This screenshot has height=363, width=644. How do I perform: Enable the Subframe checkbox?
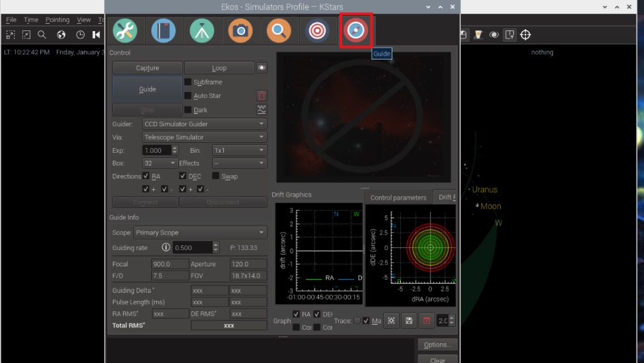click(x=188, y=82)
